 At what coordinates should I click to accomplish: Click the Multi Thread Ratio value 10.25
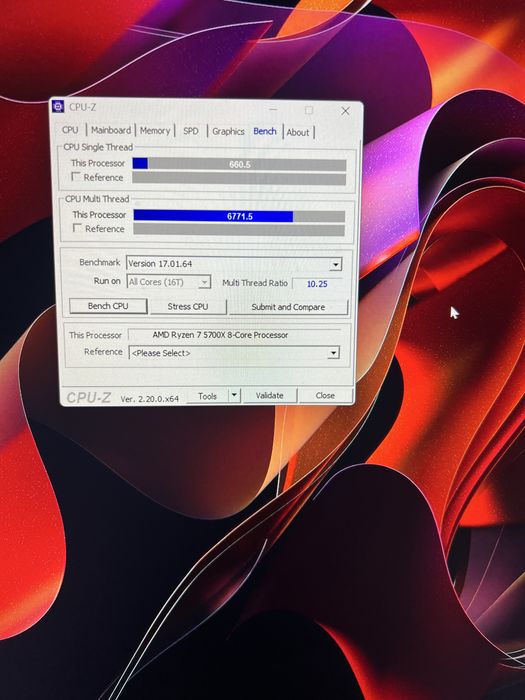click(x=317, y=283)
